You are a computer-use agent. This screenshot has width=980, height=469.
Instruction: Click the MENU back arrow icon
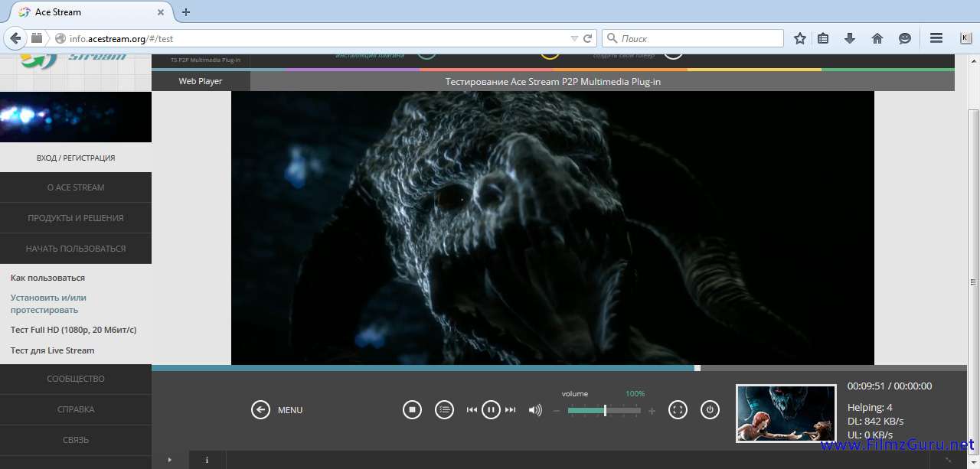tap(260, 410)
